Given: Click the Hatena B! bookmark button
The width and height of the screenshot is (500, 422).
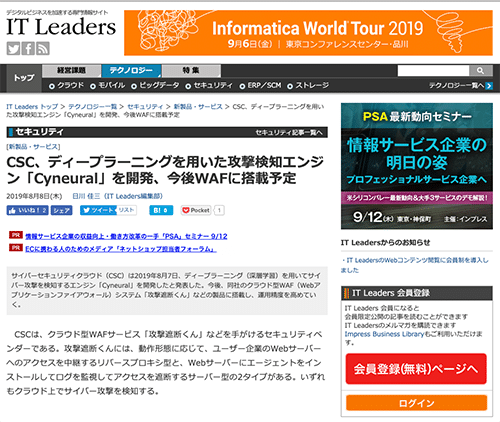Looking at the screenshot, I should (x=161, y=210).
